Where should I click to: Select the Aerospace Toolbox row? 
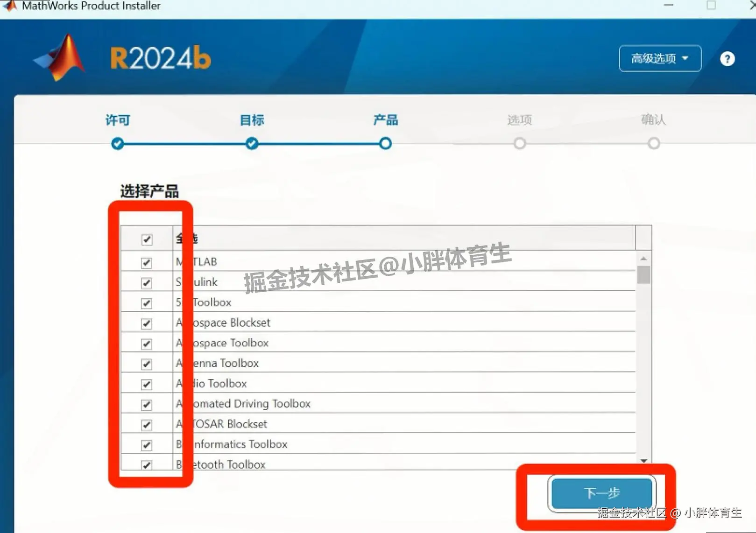tap(223, 343)
